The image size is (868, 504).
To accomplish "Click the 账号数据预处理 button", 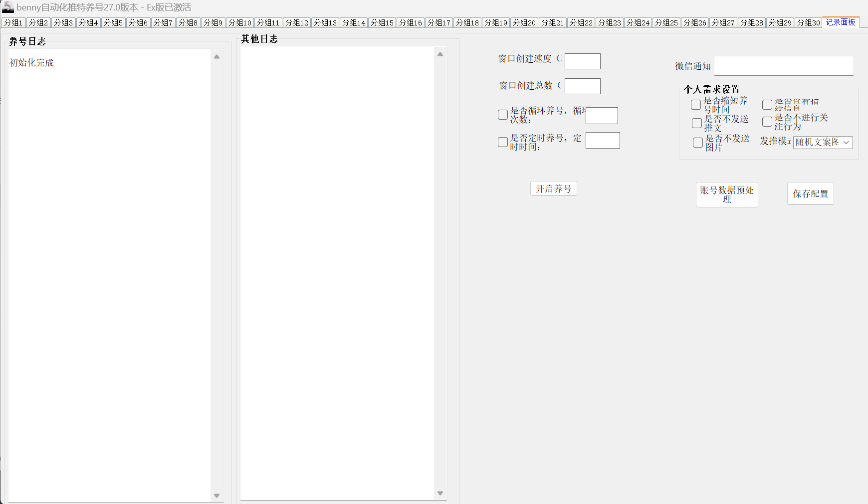I will [x=727, y=194].
